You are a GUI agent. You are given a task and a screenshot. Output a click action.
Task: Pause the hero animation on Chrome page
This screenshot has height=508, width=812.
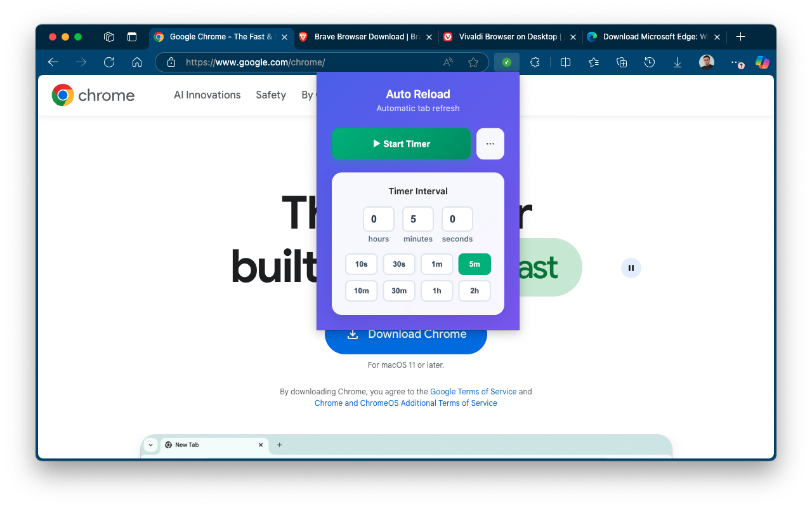pyautogui.click(x=631, y=268)
